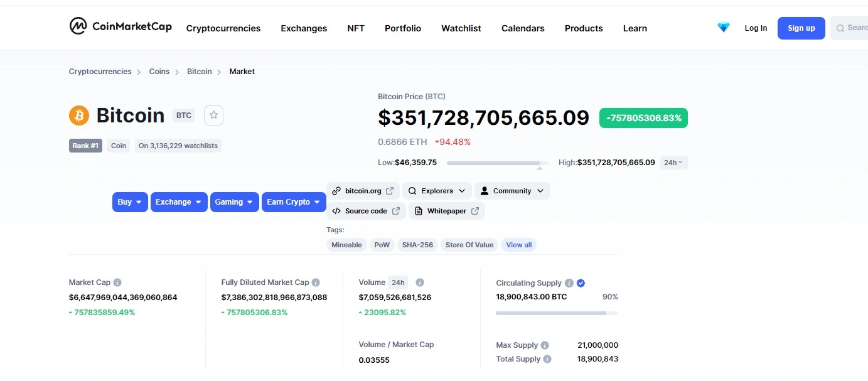Image resolution: width=868 pixels, height=381 pixels.
Task: Click info icon next to Circulating Supply
Action: coord(569,283)
